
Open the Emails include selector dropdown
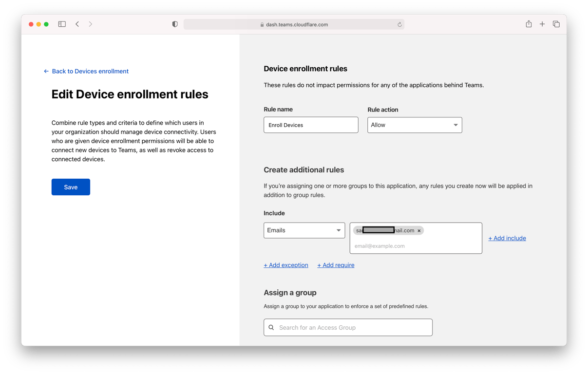304,230
